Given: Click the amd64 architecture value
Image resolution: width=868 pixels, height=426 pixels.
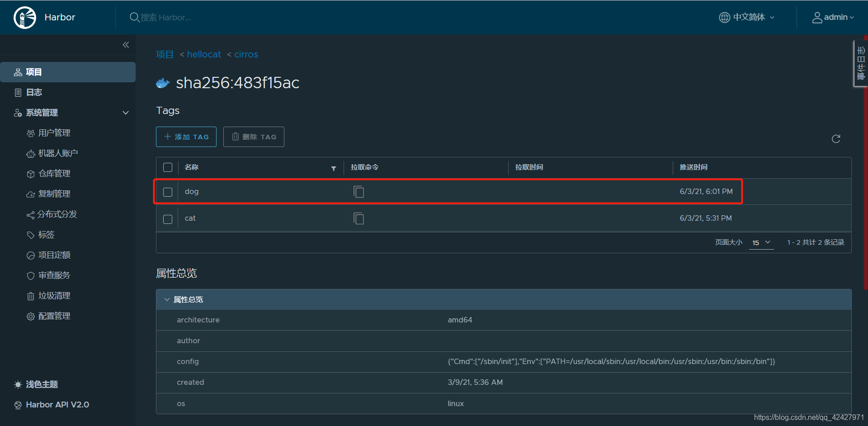Looking at the screenshot, I should [x=460, y=320].
